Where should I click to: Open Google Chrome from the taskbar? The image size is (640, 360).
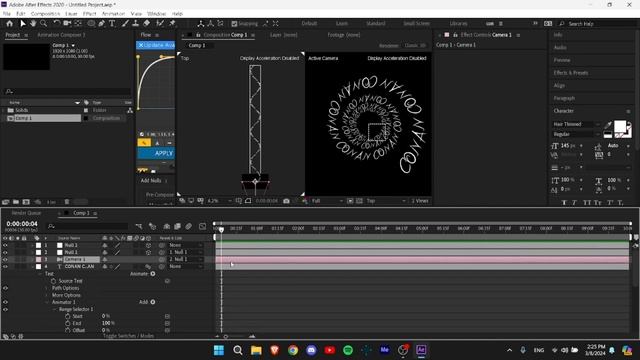(293, 350)
